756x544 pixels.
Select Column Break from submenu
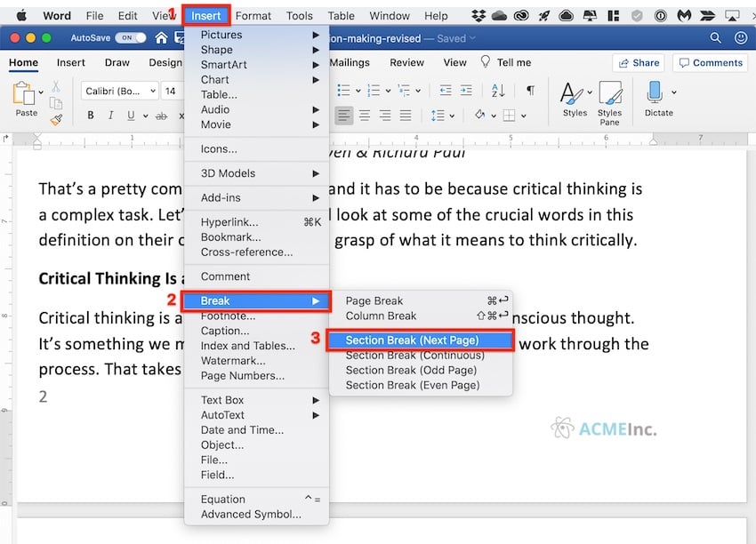point(420,316)
